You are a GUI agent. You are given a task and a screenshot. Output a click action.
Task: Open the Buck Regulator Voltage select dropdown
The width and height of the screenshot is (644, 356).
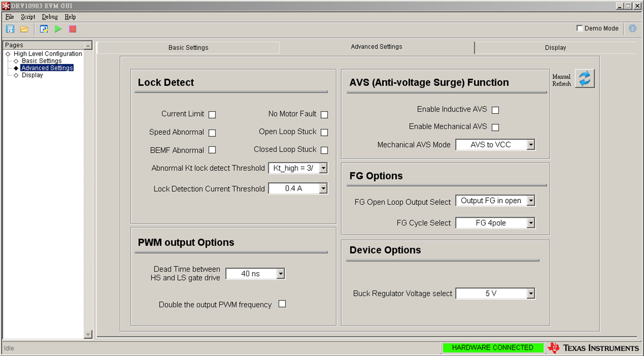[495, 294]
